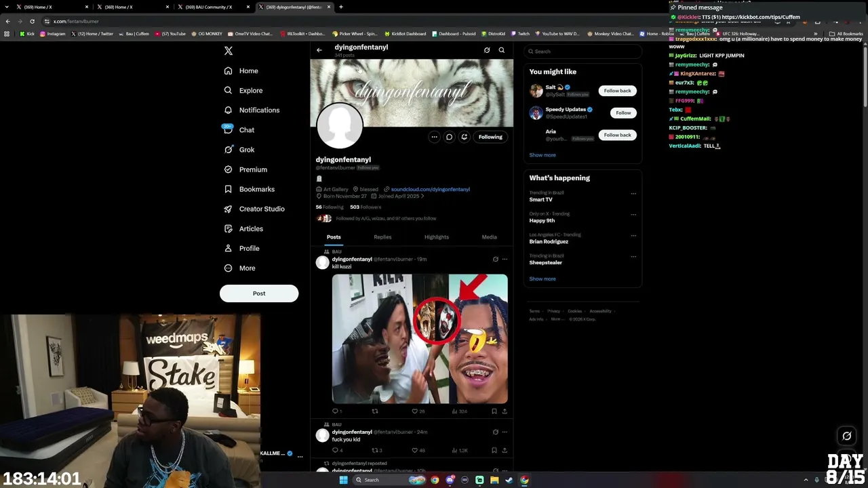Image resolution: width=868 pixels, height=488 pixels.
Task: Open the profile's more options ellipsis button
Action: click(434, 137)
